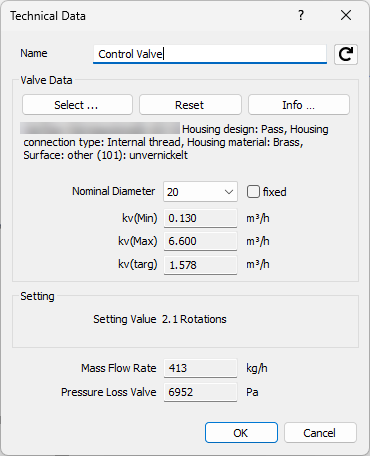The height and width of the screenshot is (456, 370).
Task: Click the 'Mass Flow Rate' label
Action: pyautogui.click(x=119, y=368)
